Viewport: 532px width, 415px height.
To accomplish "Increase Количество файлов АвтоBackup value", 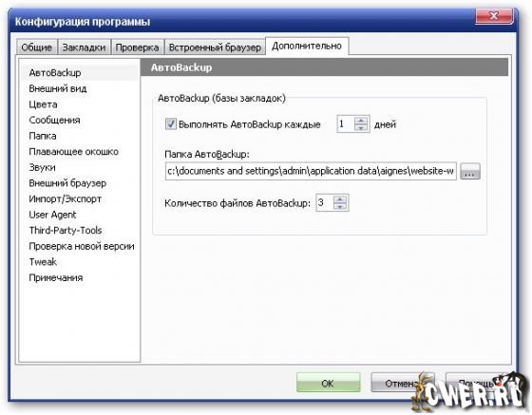I will pyautogui.click(x=340, y=199).
